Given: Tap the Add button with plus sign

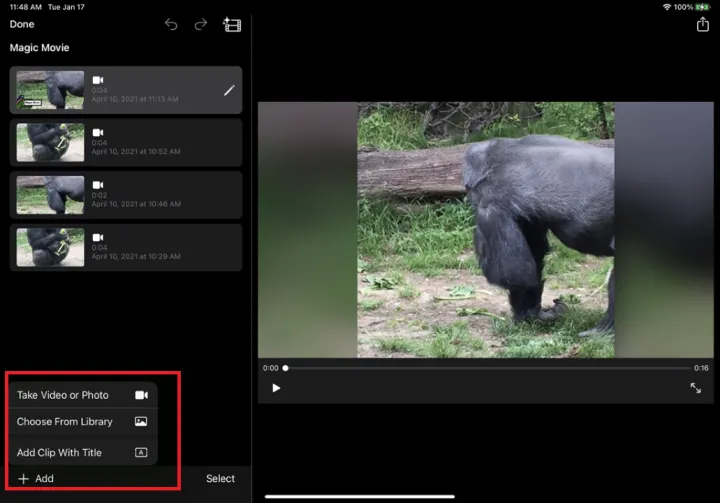Looking at the screenshot, I should coord(36,479).
